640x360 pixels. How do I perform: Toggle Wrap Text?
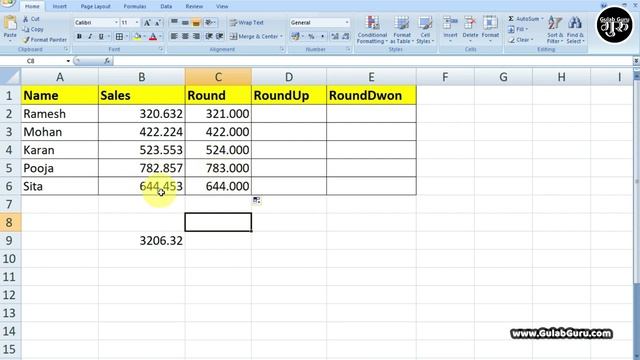click(x=247, y=23)
